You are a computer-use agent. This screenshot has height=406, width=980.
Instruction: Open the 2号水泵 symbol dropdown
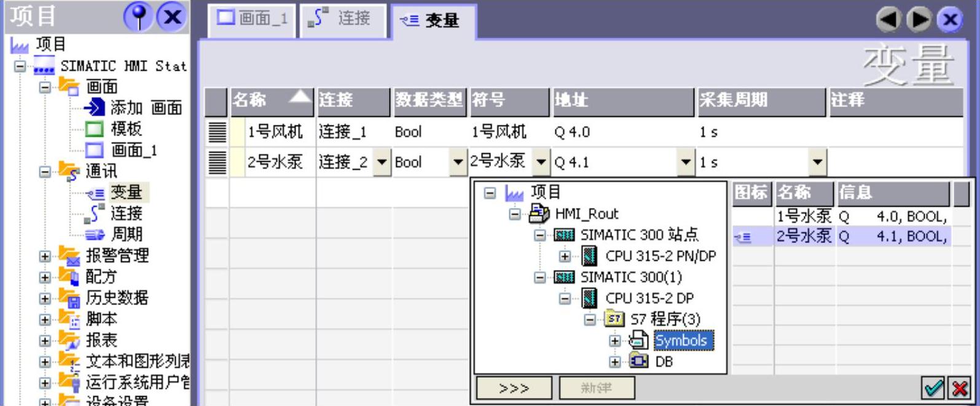(541, 163)
